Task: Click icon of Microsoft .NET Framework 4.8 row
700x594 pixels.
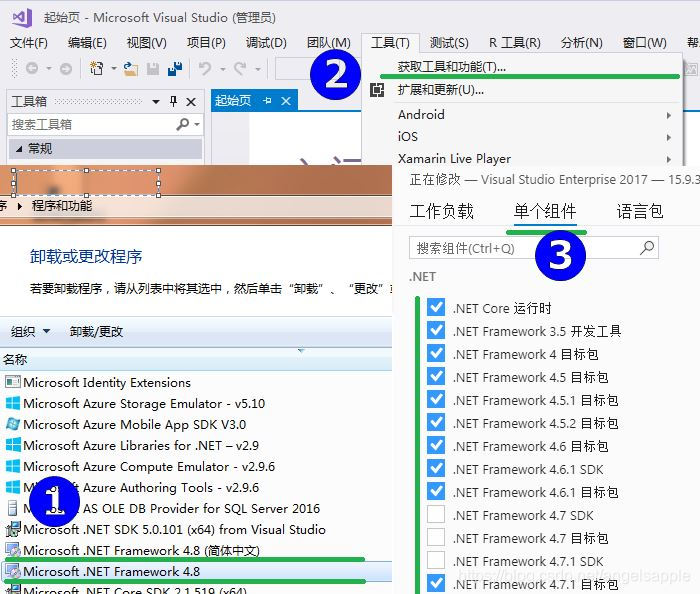Action: pos(12,571)
